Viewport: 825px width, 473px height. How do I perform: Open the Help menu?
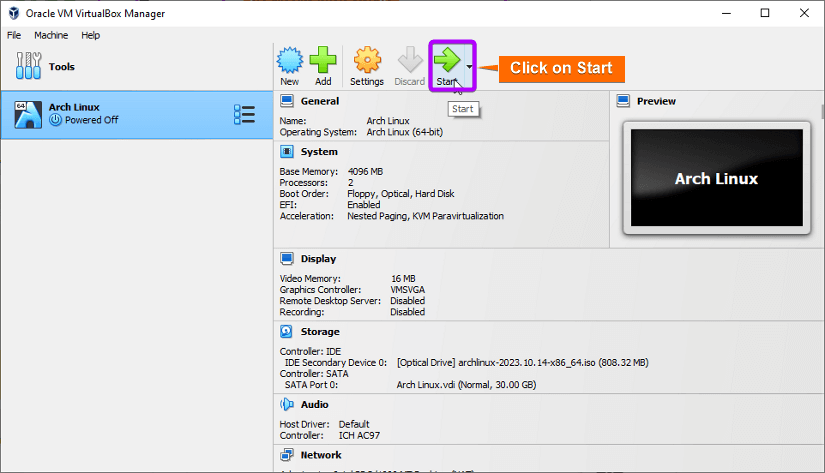pos(90,35)
